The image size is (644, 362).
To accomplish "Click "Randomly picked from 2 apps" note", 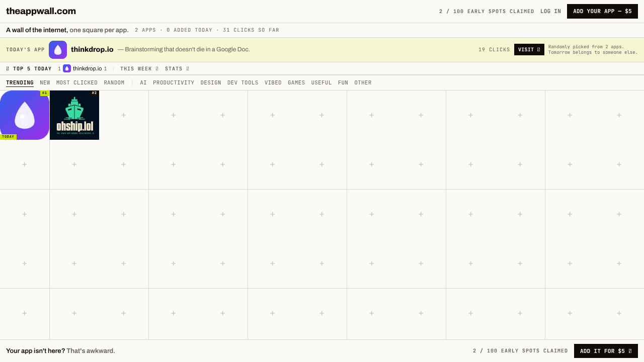I will 586,47.
